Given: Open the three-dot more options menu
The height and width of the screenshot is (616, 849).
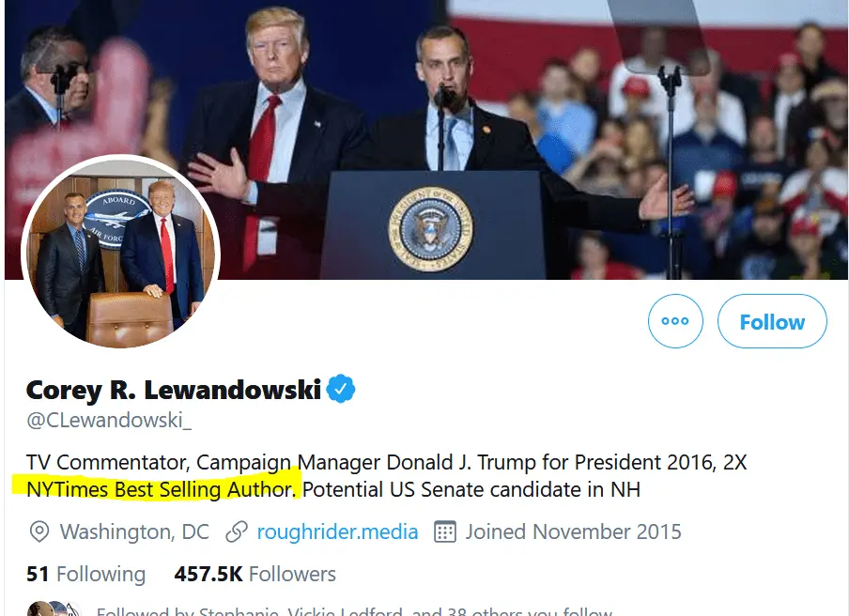Looking at the screenshot, I should (x=675, y=321).
